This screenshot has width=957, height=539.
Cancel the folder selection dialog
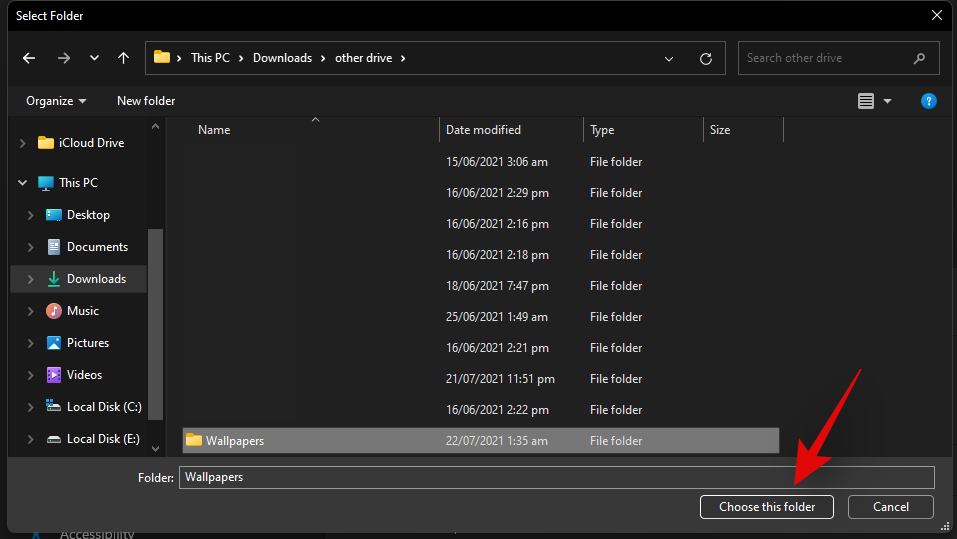click(890, 507)
